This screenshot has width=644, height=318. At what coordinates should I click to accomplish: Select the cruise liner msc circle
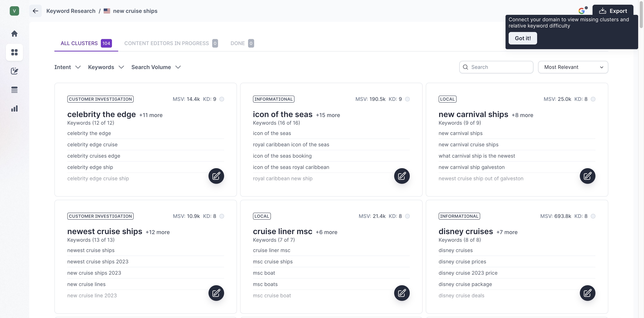click(x=407, y=216)
